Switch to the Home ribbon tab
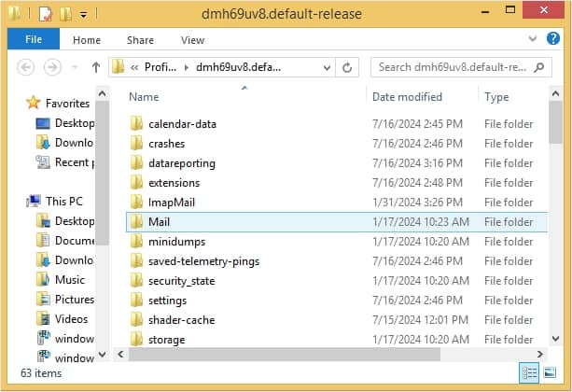Viewport: 572px width, 392px height. tap(87, 40)
